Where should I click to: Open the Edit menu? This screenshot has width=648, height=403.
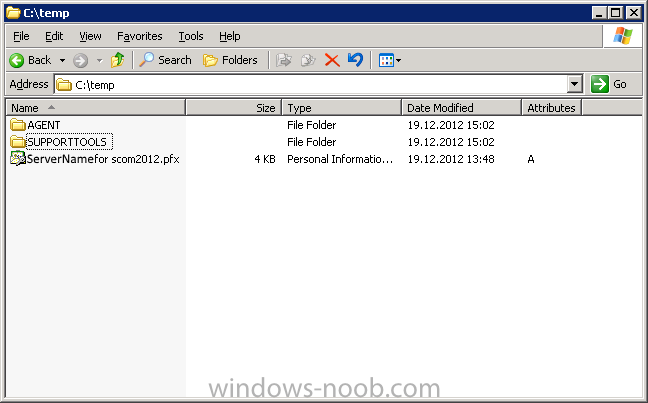coord(54,36)
